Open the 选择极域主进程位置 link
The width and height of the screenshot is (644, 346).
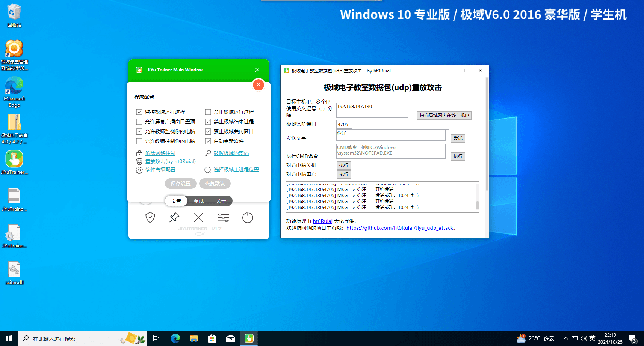[x=236, y=170]
